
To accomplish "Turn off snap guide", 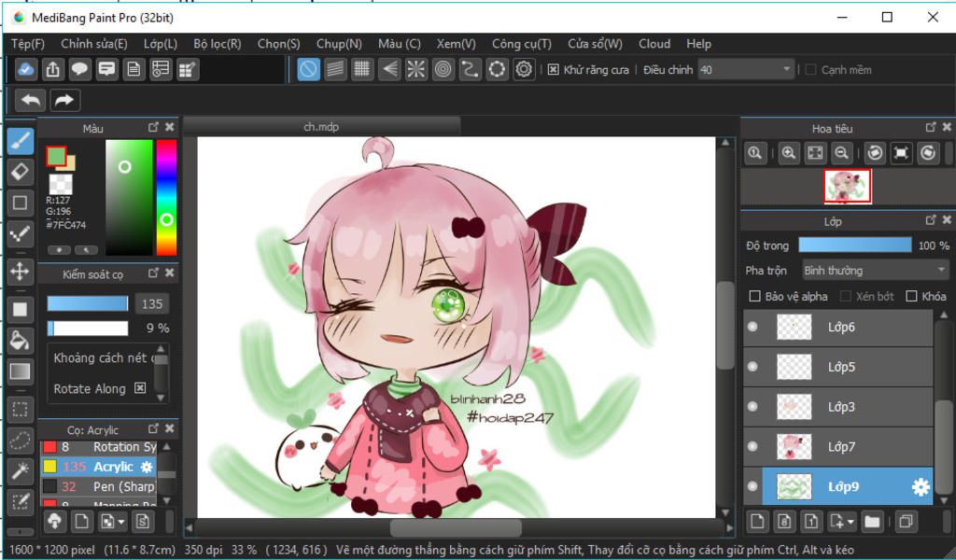I will [x=308, y=69].
